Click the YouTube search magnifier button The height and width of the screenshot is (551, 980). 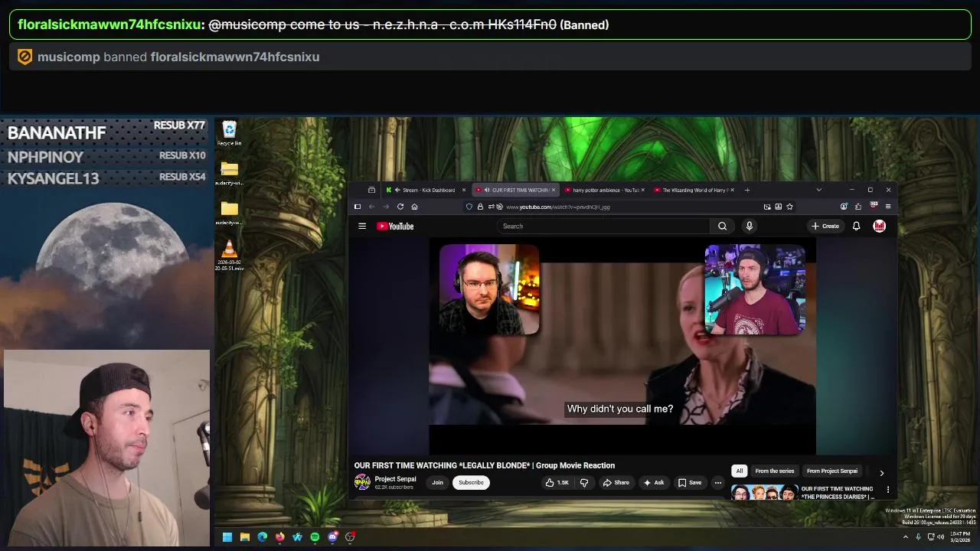tap(722, 226)
